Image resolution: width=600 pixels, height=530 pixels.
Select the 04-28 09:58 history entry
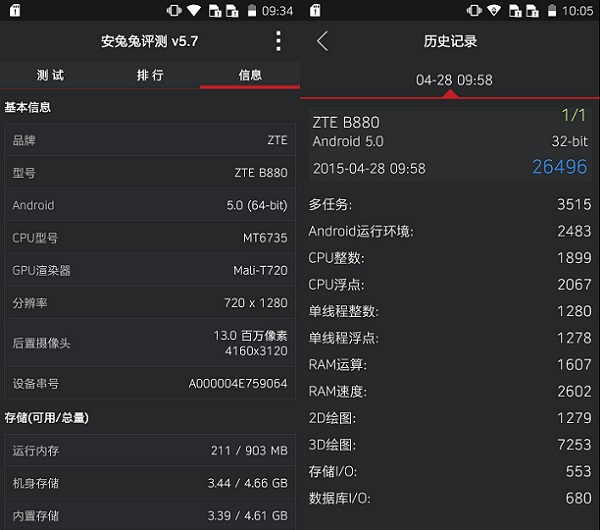(454, 80)
